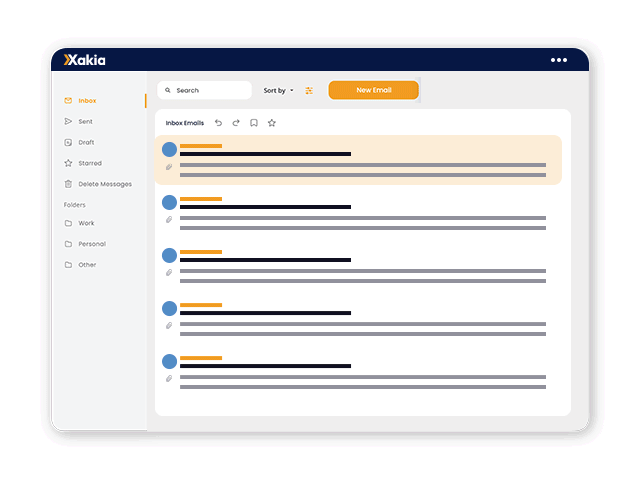Click the Xakia logo
This screenshot has width=640, height=480.
coord(84,60)
